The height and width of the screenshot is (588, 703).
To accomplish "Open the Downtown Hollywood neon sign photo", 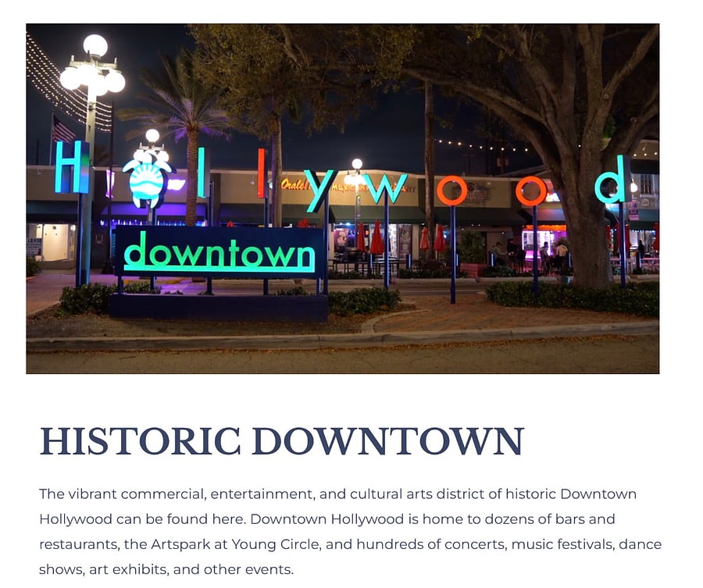I will 343,198.
